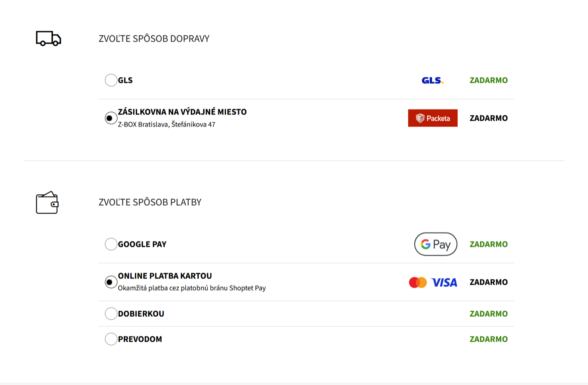Image resolution: width=588 pixels, height=385 pixels.
Task: Click the Shoptet Pay gateway description text
Action: click(192, 288)
